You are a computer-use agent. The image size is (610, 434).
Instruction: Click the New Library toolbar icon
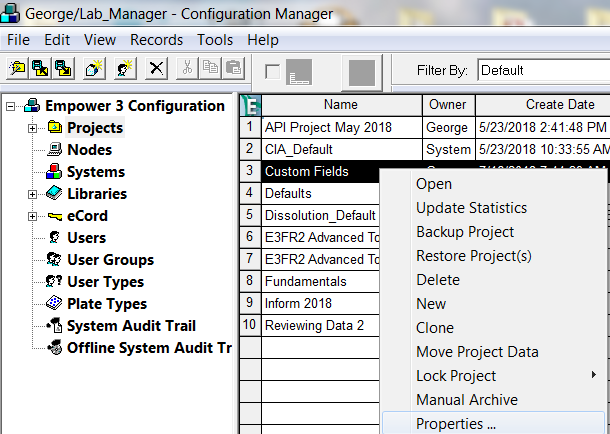tap(95, 69)
